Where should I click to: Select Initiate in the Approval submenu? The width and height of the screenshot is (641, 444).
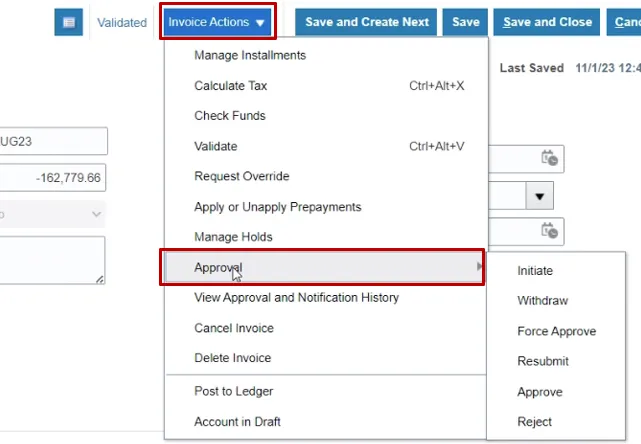tap(535, 271)
